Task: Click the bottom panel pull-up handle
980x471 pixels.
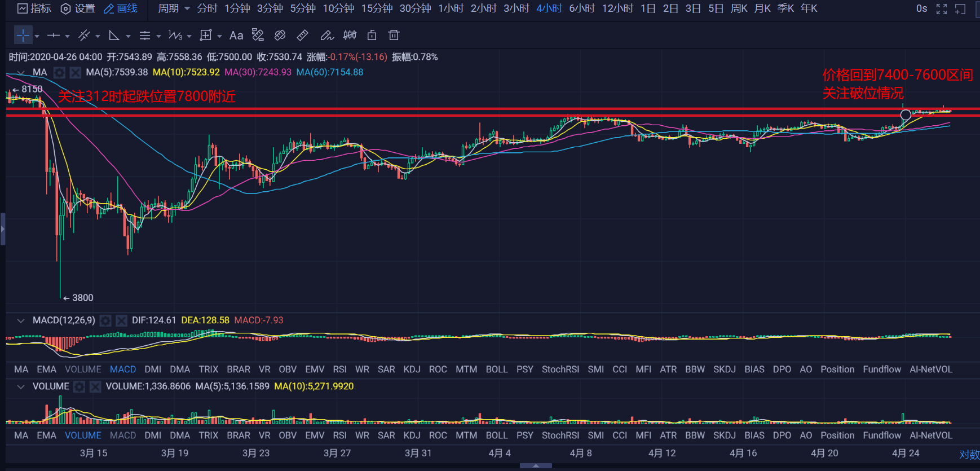Action: click(536, 466)
